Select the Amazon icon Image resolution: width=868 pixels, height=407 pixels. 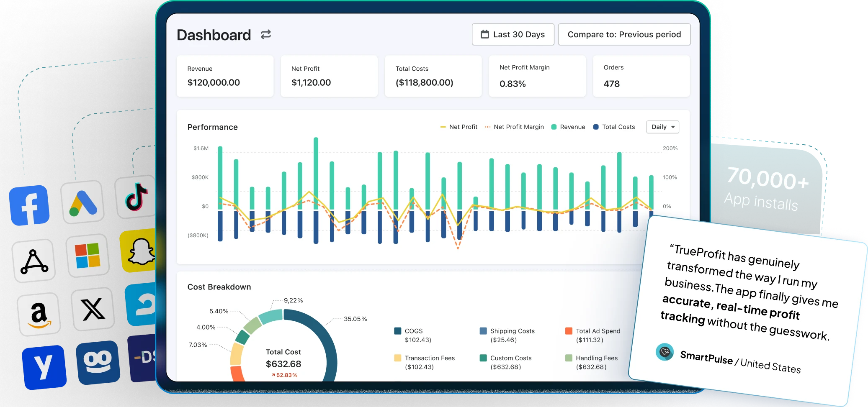tap(39, 314)
